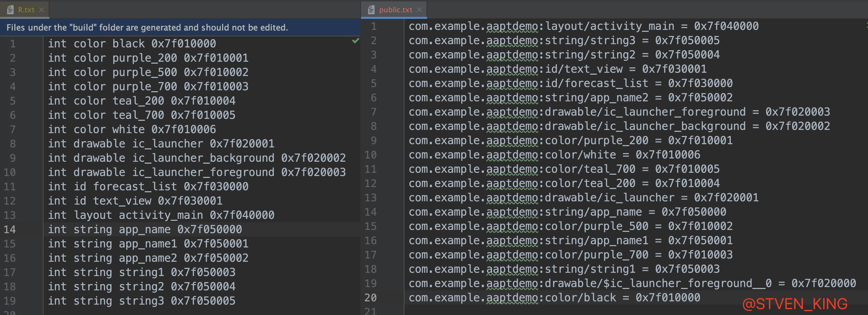Click public.txt line color/teal_700 = 0x7f010005
The height and width of the screenshot is (315, 868).
pyautogui.click(x=564, y=169)
